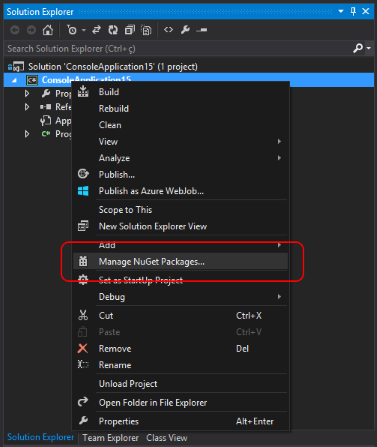Click the NuGet package icon
This screenshot has height=447, width=377.
(83, 261)
